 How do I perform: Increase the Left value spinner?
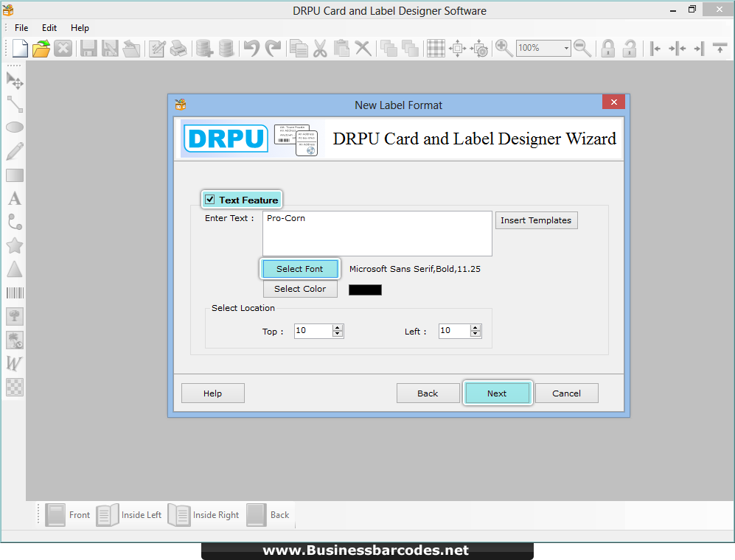pyautogui.click(x=476, y=328)
